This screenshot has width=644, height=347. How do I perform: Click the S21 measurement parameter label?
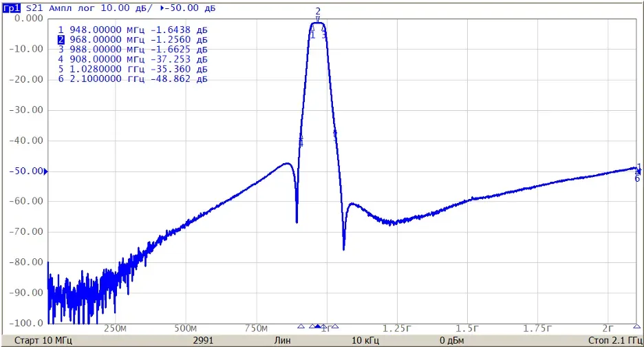tap(34, 8)
